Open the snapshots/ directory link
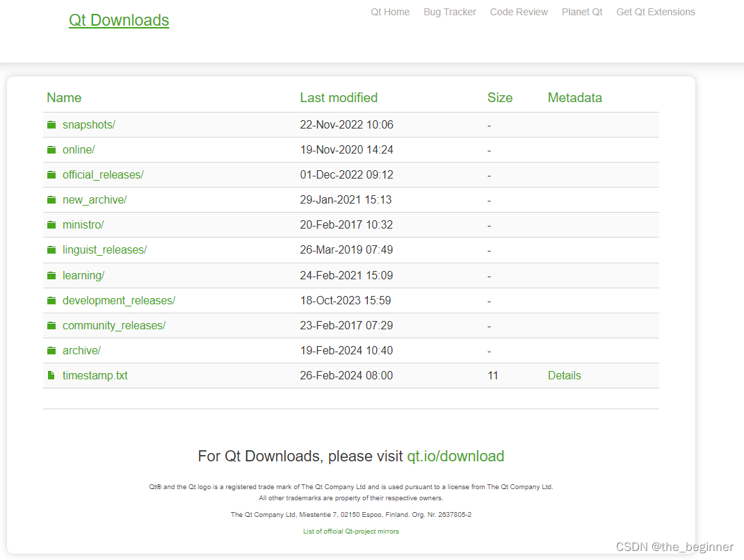Screen dimensions: 744x560 click(89, 124)
